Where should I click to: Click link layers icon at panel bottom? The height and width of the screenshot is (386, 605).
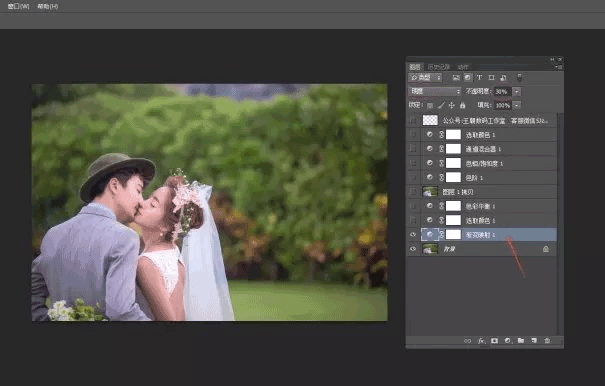coord(467,341)
